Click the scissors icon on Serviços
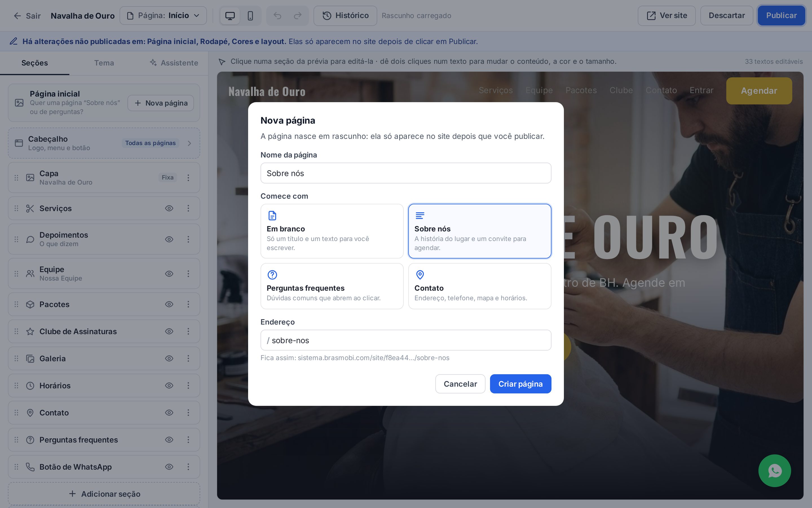 point(30,208)
